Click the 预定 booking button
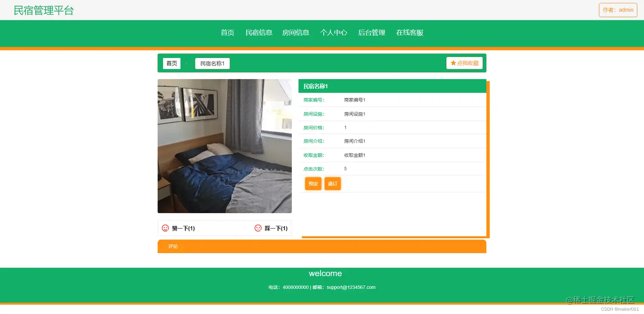 click(x=313, y=183)
